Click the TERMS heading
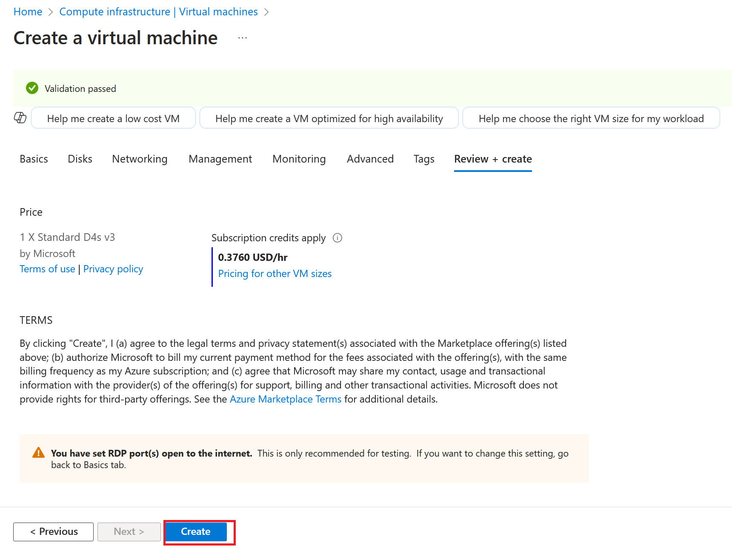Image resolution: width=732 pixels, height=560 pixels. [36, 320]
